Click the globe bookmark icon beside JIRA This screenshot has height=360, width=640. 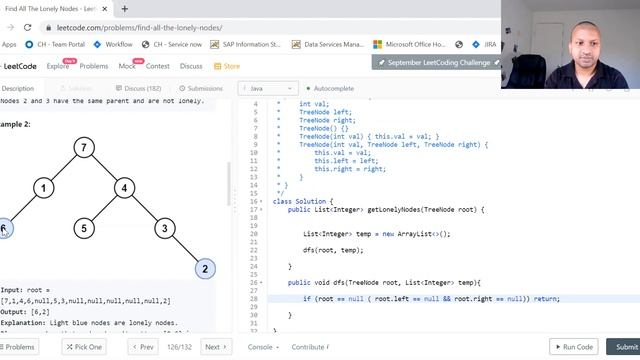click(x=459, y=44)
